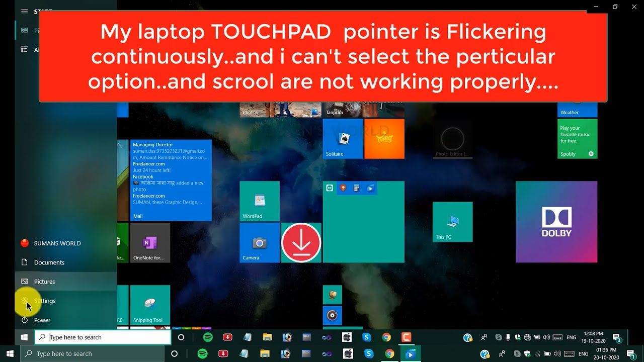Open Spotify on the 01:36 PM taskbar
644x362 pixels.
coord(203,354)
